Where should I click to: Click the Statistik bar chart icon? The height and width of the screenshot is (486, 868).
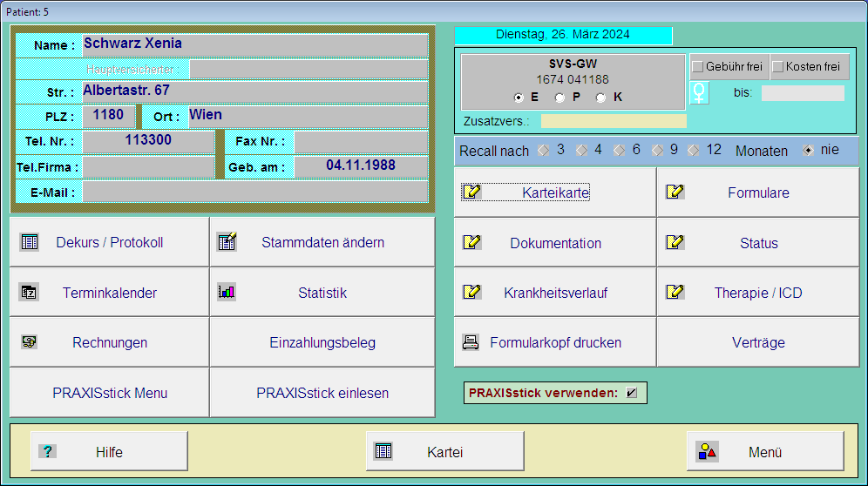(227, 293)
